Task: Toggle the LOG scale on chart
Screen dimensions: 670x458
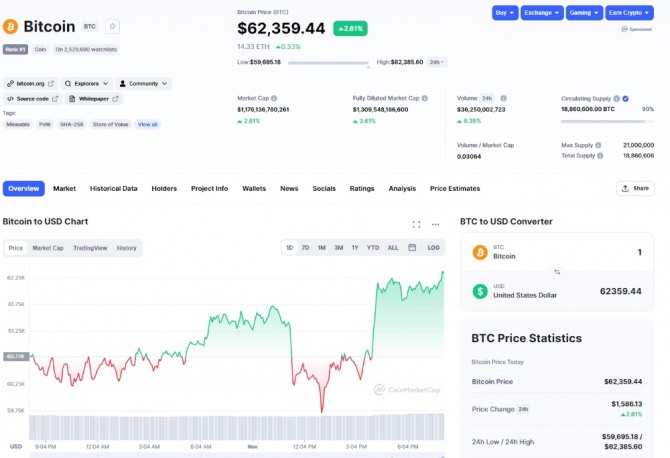Action: (x=433, y=247)
